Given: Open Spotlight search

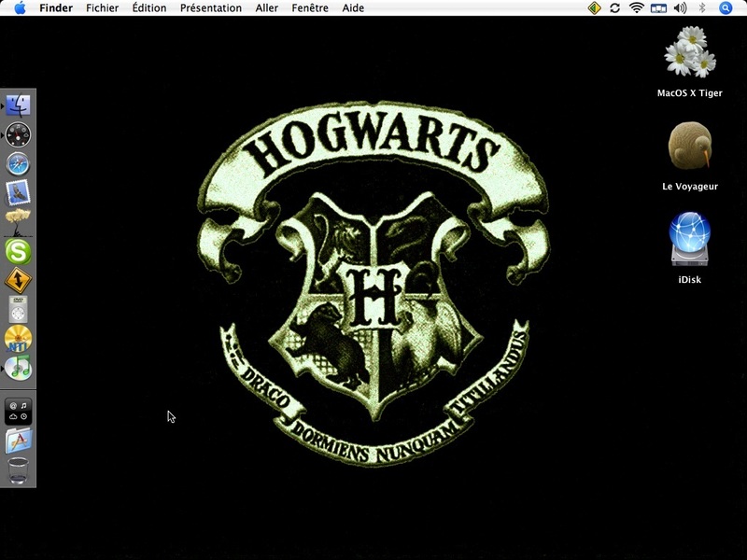Looking at the screenshot, I should (x=726, y=8).
